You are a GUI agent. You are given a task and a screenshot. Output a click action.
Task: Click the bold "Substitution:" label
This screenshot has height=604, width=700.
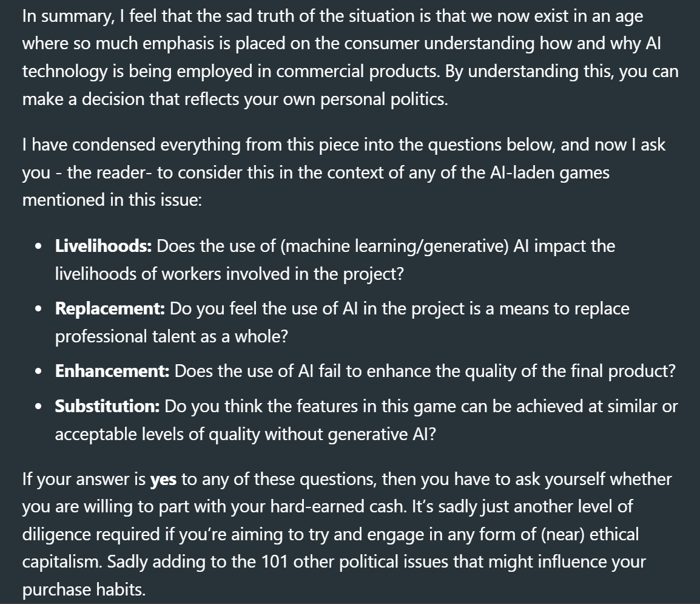click(107, 407)
